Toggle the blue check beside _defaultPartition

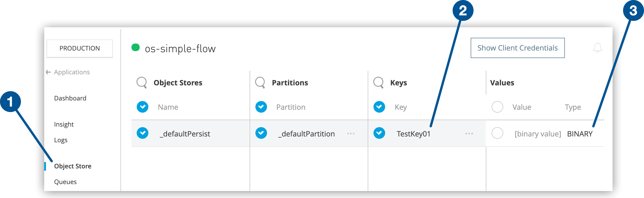[261, 134]
